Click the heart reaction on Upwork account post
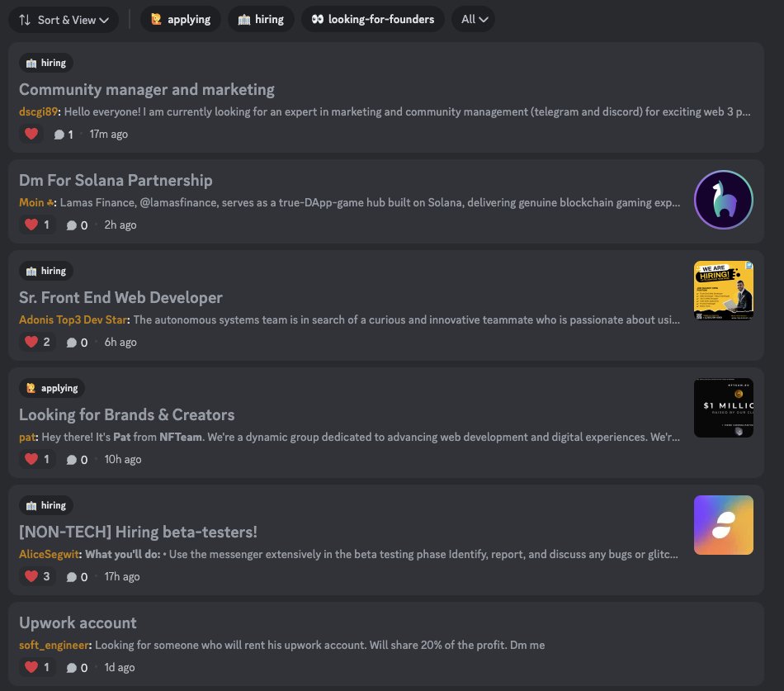This screenshot has height=691, width=784. pos(32,667)
